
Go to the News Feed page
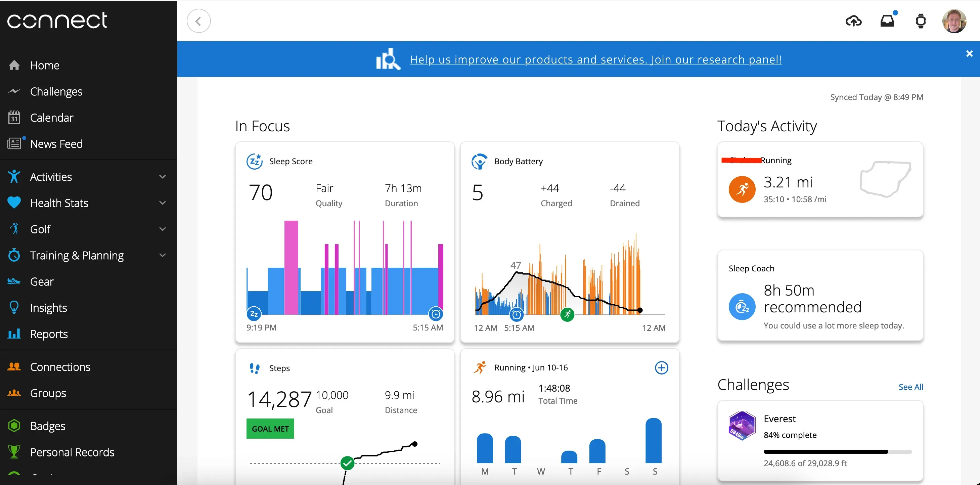(56, 144)
